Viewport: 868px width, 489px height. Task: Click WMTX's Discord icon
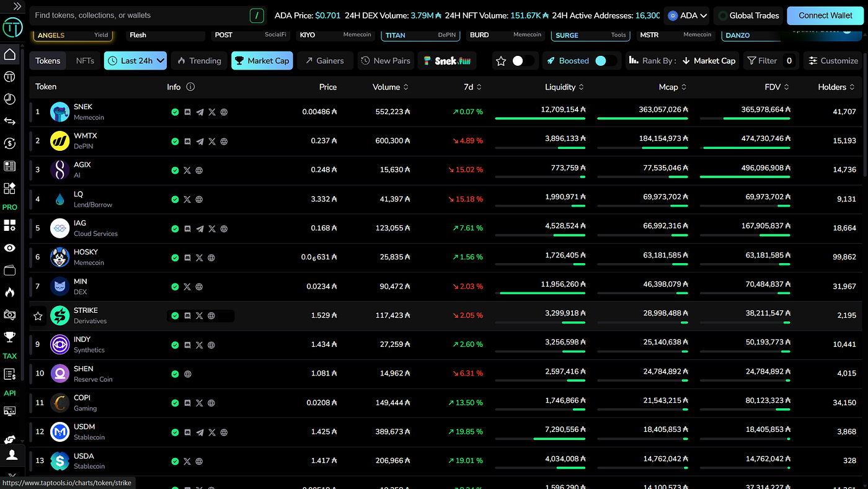point(187,141)
